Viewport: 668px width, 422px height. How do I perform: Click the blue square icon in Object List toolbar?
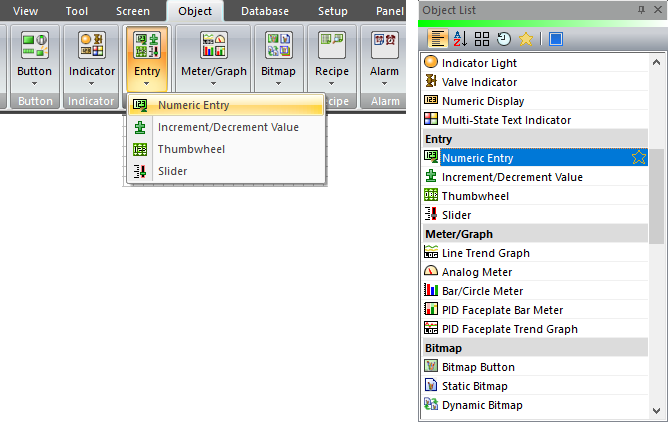(x=556, y=39)
